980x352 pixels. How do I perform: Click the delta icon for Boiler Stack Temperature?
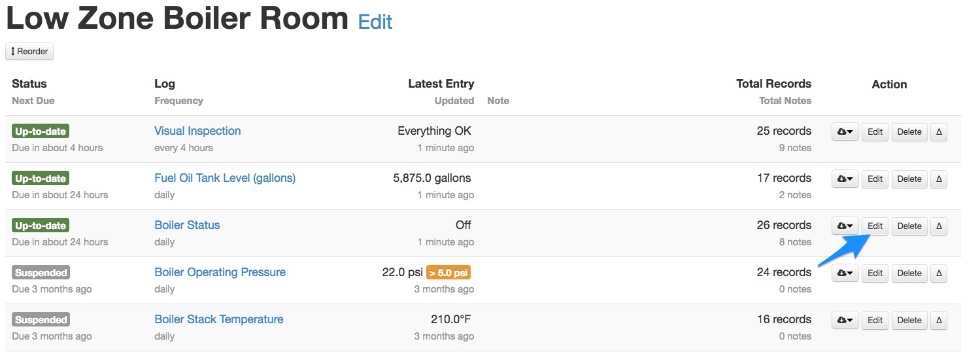[x=939, y=321]
